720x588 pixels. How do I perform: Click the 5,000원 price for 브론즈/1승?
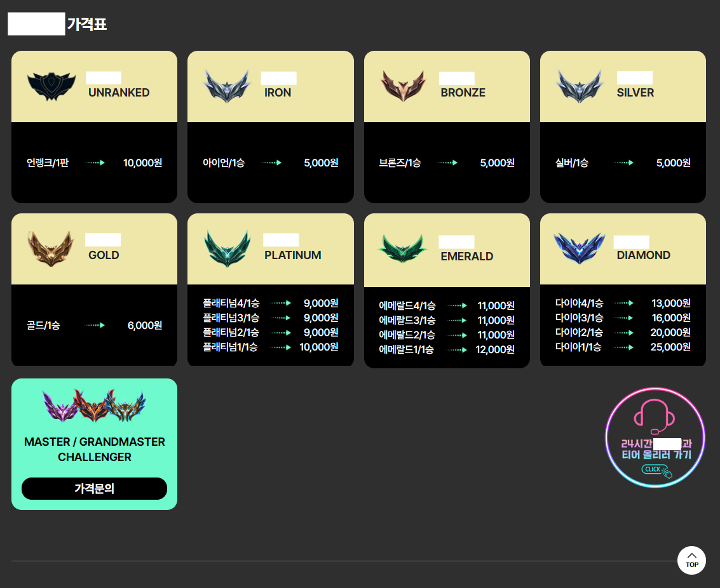click(x=498, y=163)
